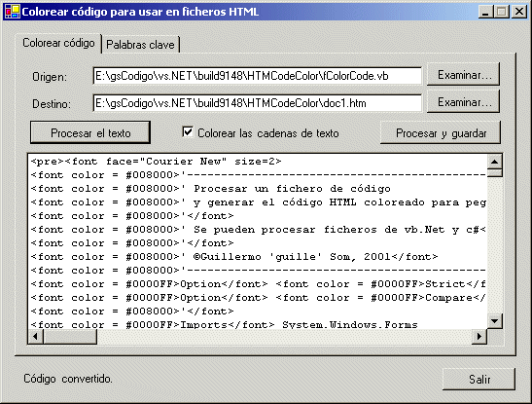Close the Colorear código window
Screen dimensions: 532x404
point(519,12)
